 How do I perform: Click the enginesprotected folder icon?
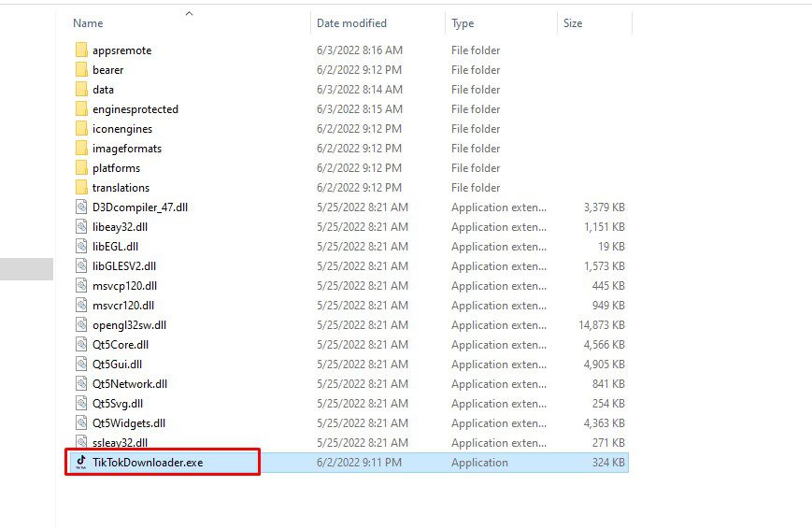(x=81, y=109)
